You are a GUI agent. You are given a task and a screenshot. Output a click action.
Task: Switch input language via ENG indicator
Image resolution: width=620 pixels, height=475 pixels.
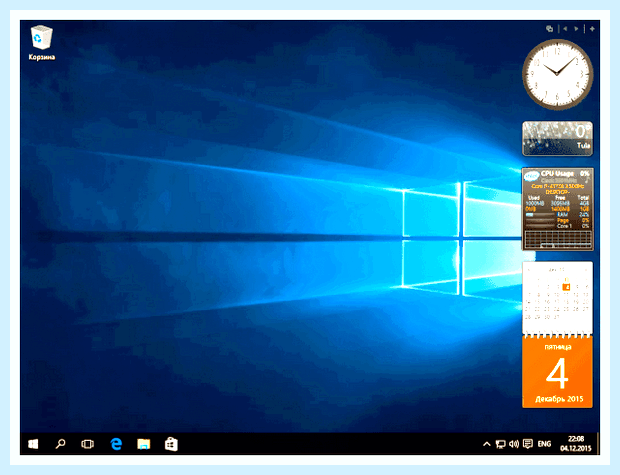pyautogui.click(x=544, y=444)
